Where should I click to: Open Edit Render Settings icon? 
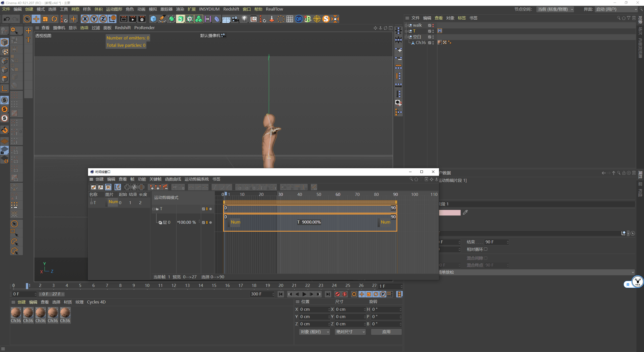coord(142,19)
